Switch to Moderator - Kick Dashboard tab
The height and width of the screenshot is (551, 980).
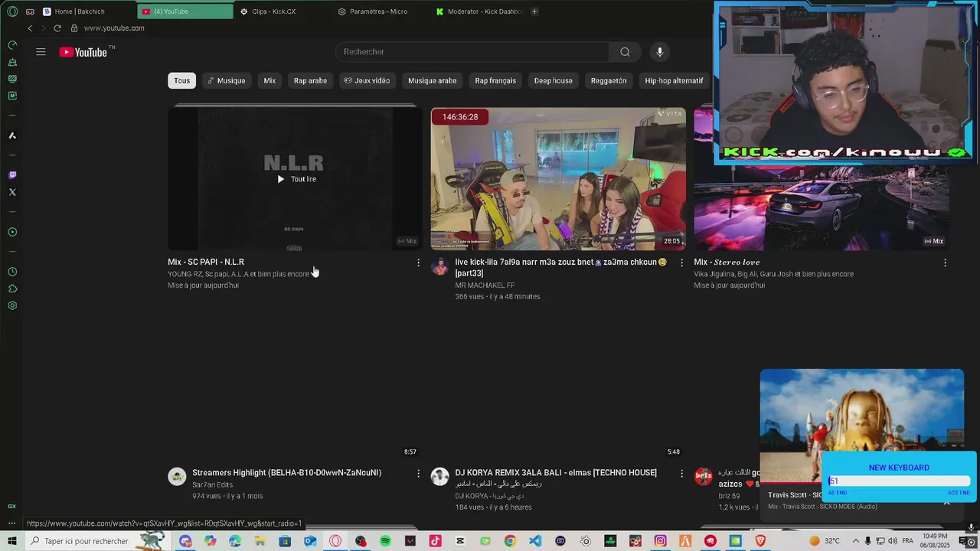(x=479, y=11)
